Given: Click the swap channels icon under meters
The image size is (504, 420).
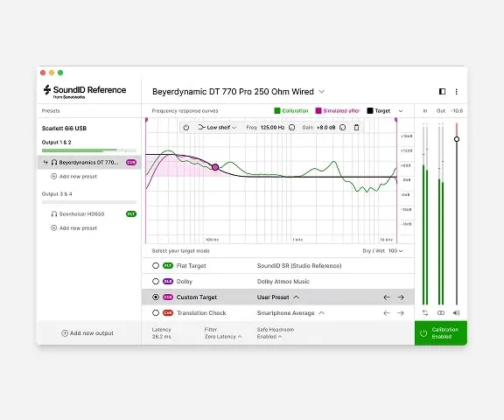Looking at the screenshot, I should tap(425, 313).
